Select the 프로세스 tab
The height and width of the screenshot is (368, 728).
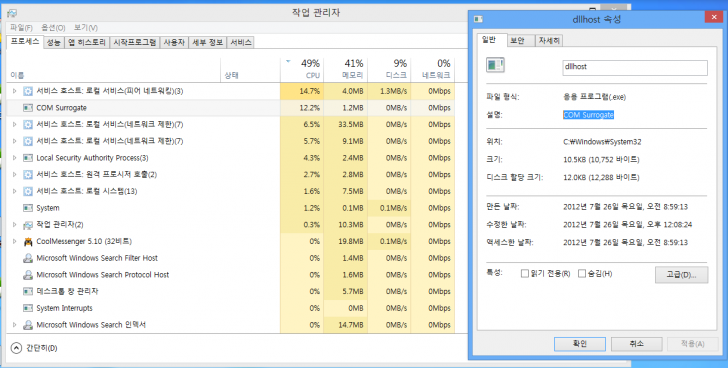(25, 41)
